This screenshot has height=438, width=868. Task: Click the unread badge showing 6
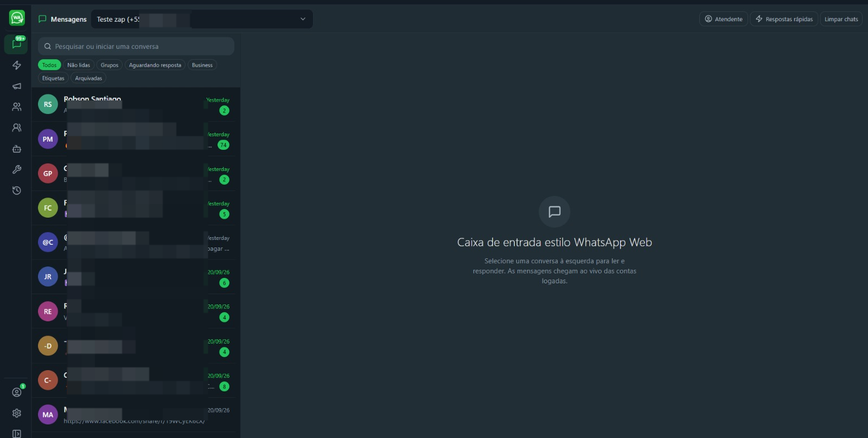225,283
